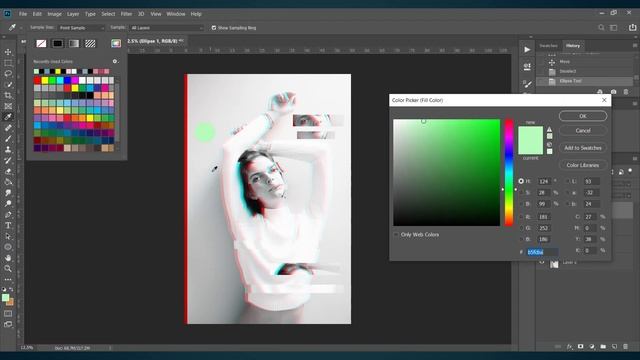Open the Sample Size dropdown
640x360 pixels.
tap(81, 28)
